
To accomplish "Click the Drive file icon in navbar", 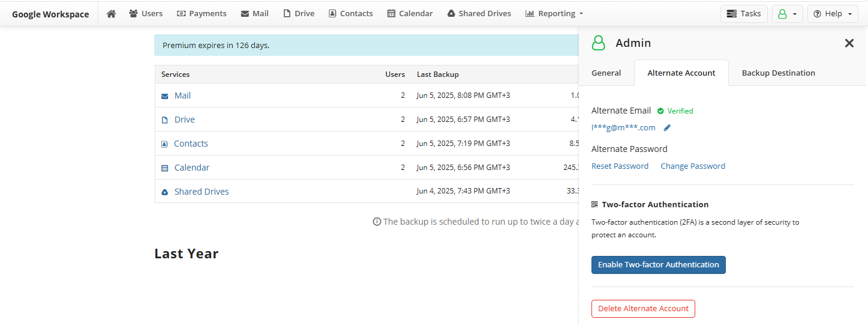I will (x=287, y=13).
